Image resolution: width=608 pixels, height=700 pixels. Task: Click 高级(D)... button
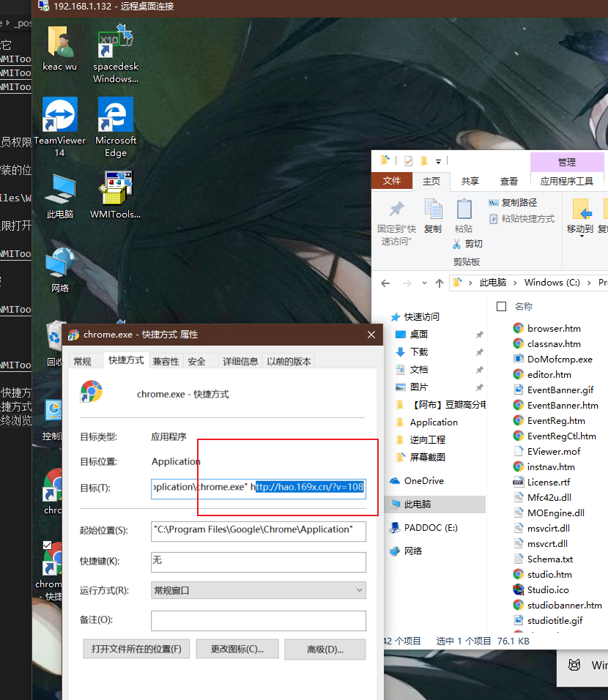click(325, 649)
